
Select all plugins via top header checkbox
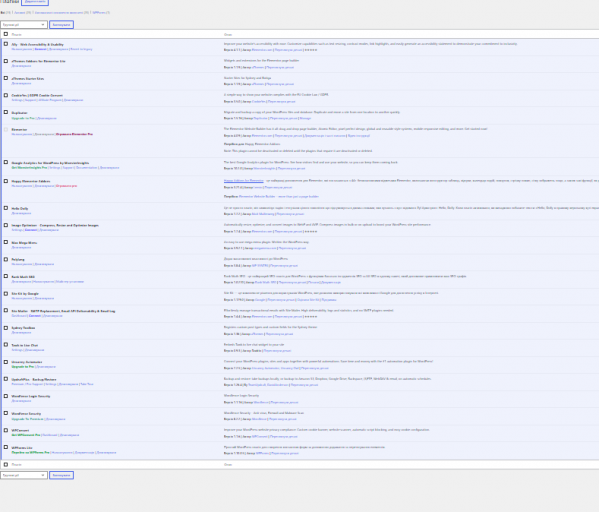point(6,34)
